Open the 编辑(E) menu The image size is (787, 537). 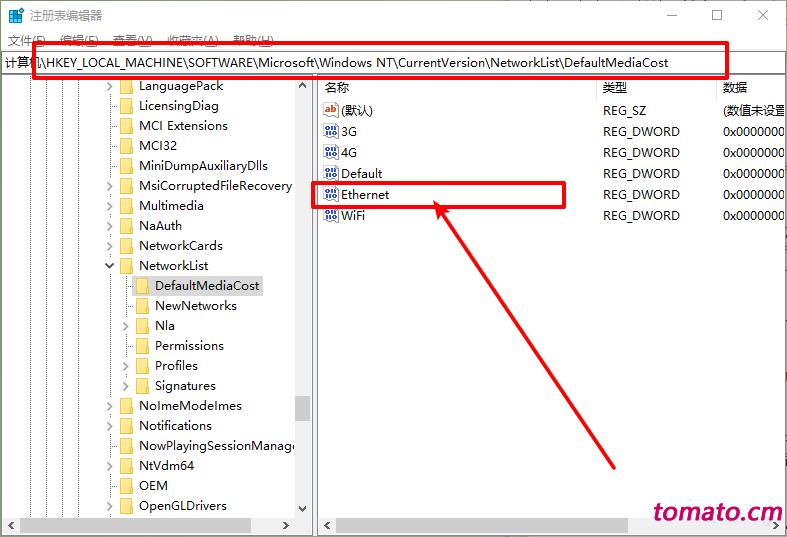pos(79,40)
